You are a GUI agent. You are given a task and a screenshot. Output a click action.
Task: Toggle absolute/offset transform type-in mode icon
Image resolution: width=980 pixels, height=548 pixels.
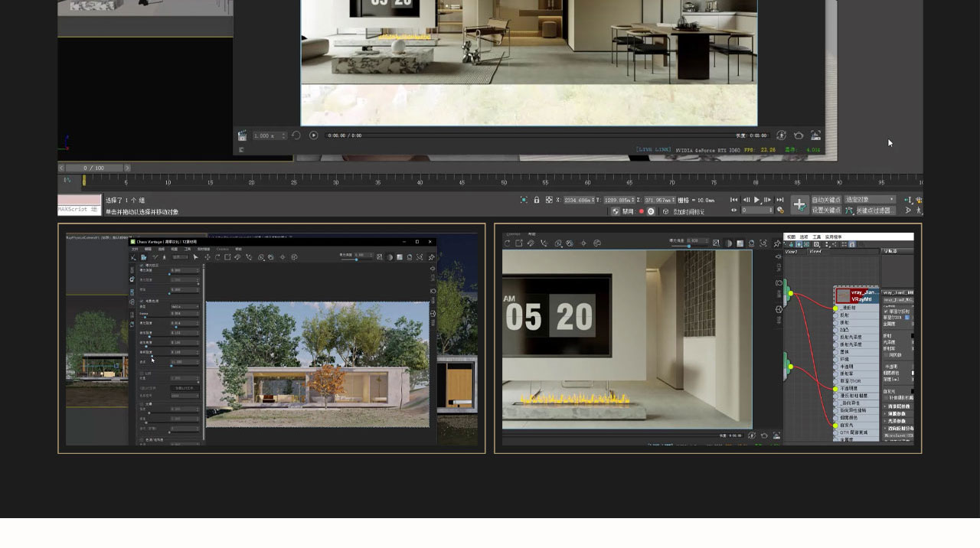point(549,200)
